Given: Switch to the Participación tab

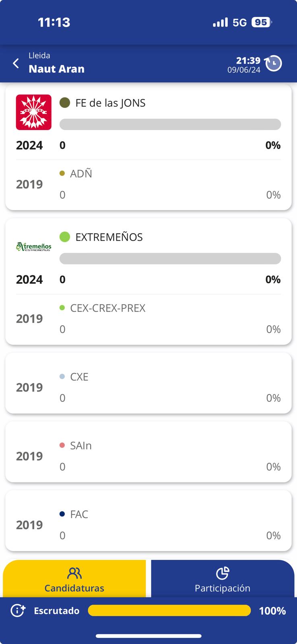Looking at the screenshot, I should tap(223, 580).
